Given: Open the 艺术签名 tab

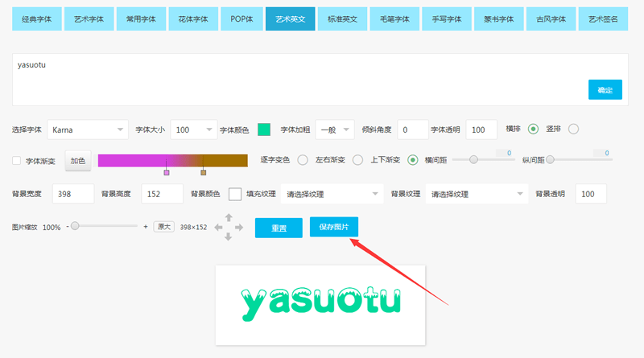Looking at the screenshot, I should [603, 18].
